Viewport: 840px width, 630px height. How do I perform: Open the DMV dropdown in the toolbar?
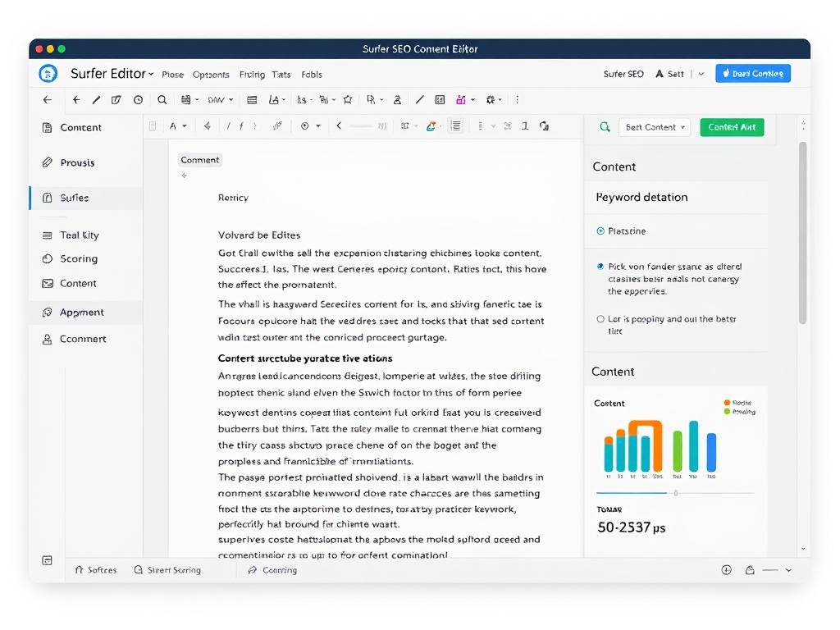pos(219,99)
